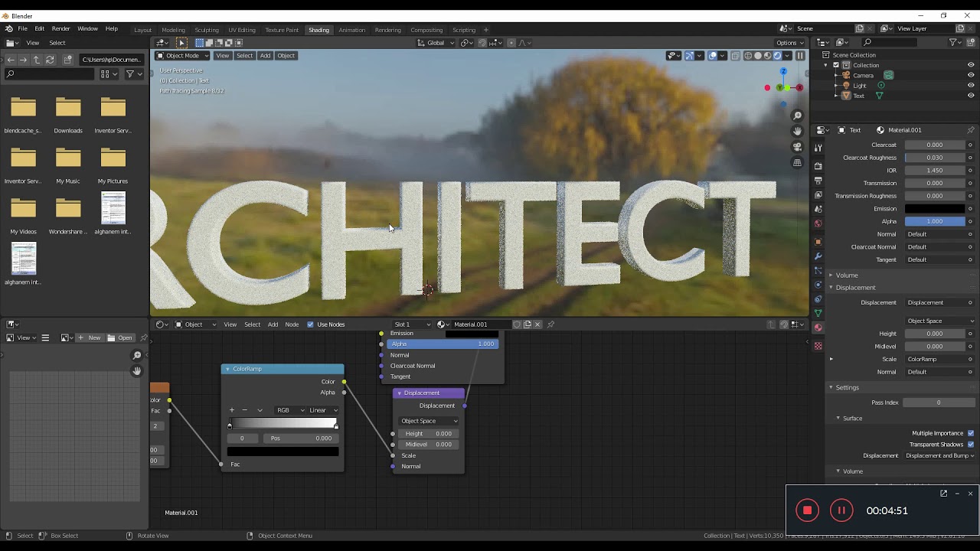Click the file browser parent directory arrow
Image resolution: width=980 pixels, height=551 pixels.
pyautogui.click(x=36, y=60)
